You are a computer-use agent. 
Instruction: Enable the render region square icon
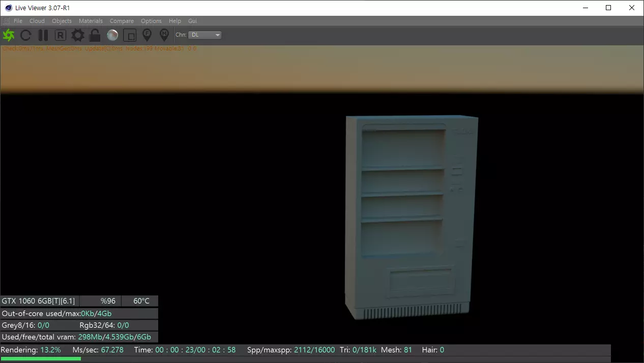tap(130, 35)
